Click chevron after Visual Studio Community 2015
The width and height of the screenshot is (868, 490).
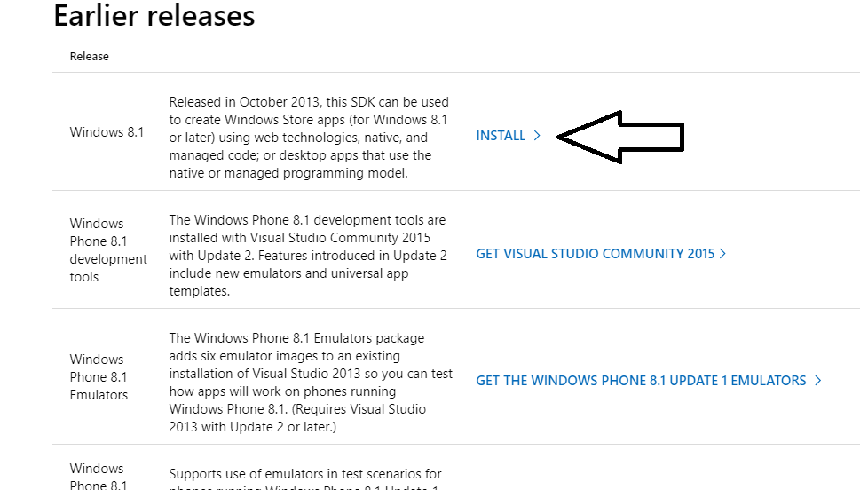[722, 254]
